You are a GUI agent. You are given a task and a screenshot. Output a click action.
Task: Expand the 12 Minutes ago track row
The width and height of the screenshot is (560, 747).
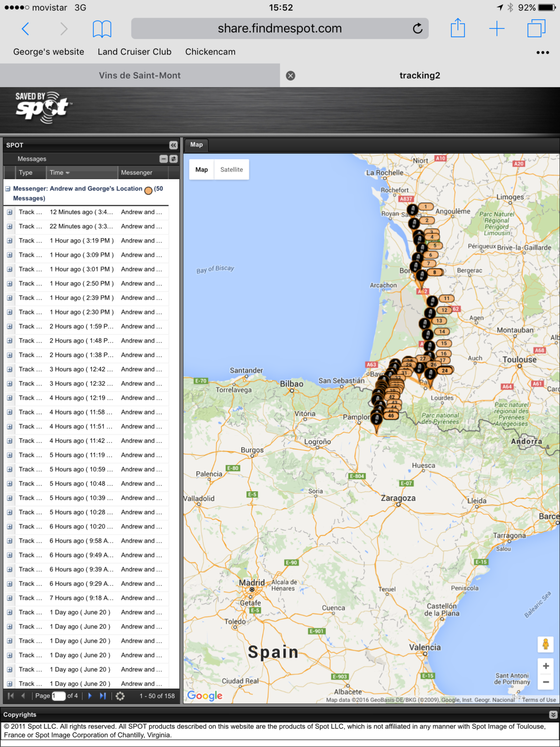[9, 212]
